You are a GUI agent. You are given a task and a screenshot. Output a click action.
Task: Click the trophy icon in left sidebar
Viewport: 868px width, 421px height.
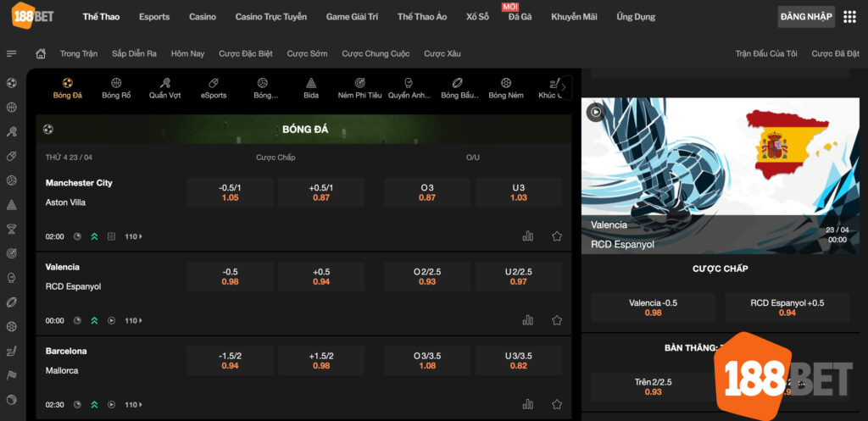(12, 229)
